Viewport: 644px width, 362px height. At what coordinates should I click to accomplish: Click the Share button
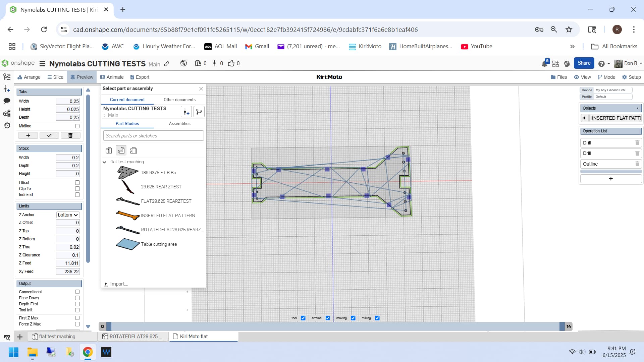click(584, 63)
